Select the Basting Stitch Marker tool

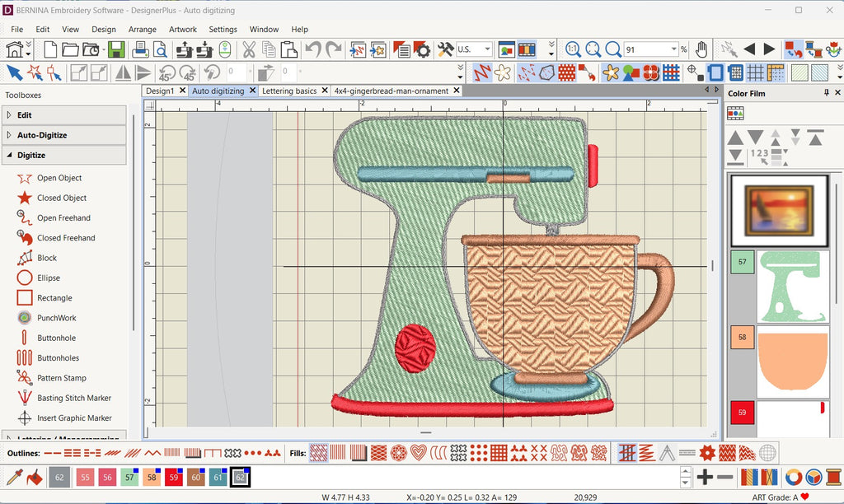point(73,398)
